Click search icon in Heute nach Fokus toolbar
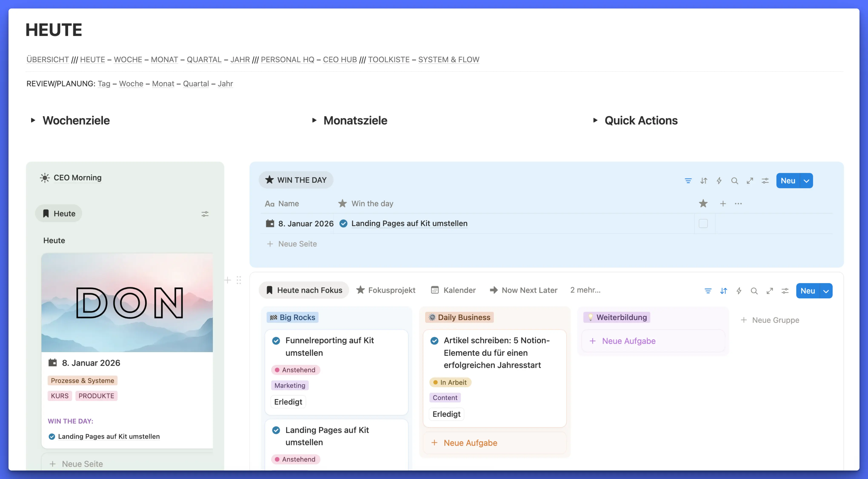Image resolution: width=868 pixels, height=479 pixels. (x=754, y=291)
